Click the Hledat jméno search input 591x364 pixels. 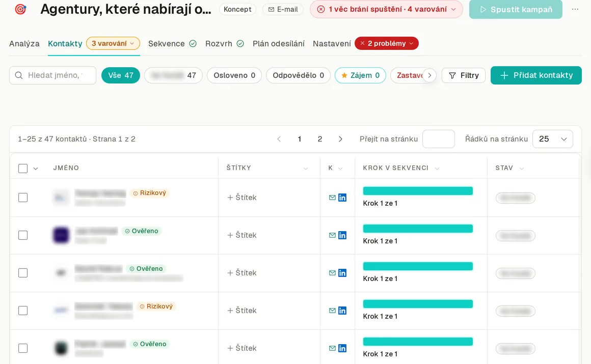pyautogui.click(x=53, y=75)
